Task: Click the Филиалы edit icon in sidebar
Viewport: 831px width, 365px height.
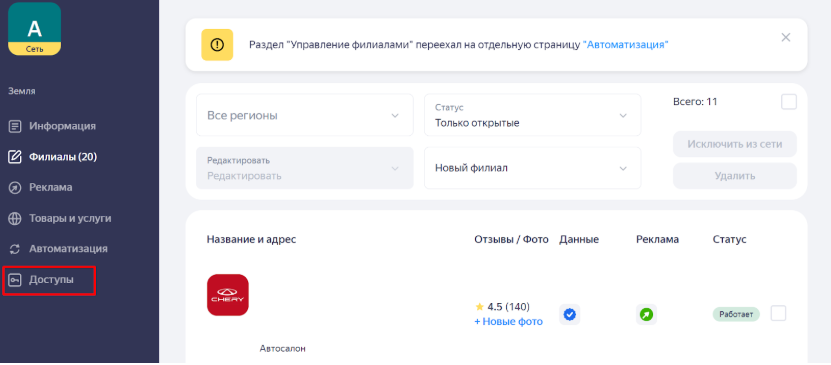Action: [15, 157]
